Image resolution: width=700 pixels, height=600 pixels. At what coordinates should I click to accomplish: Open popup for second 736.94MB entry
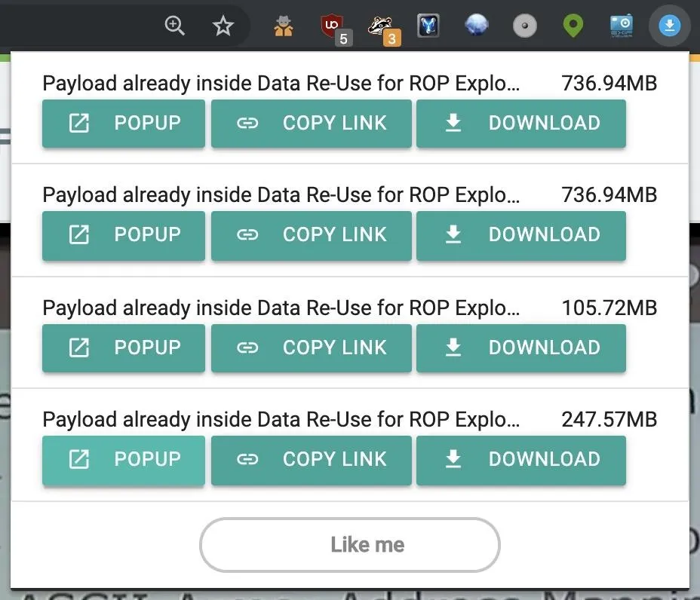(124, 235)
